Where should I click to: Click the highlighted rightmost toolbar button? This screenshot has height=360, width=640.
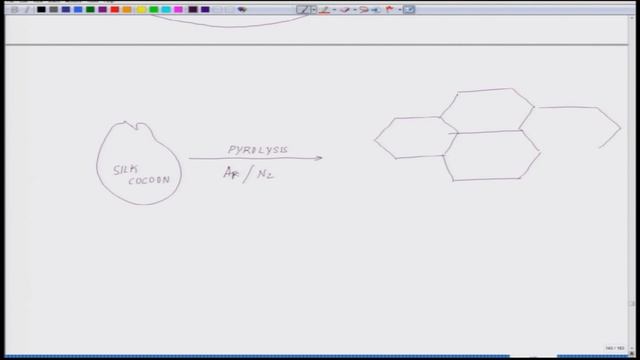[409, 9]
